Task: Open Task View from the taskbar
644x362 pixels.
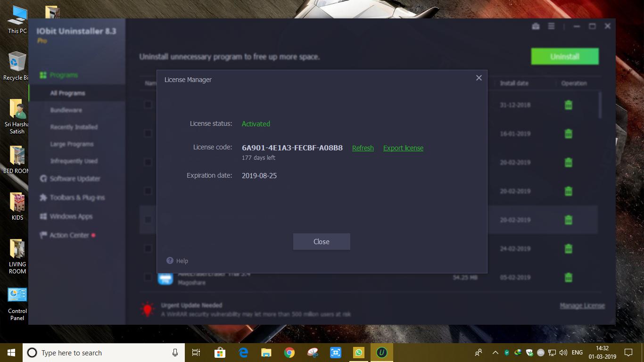Action: click(196, 353)
